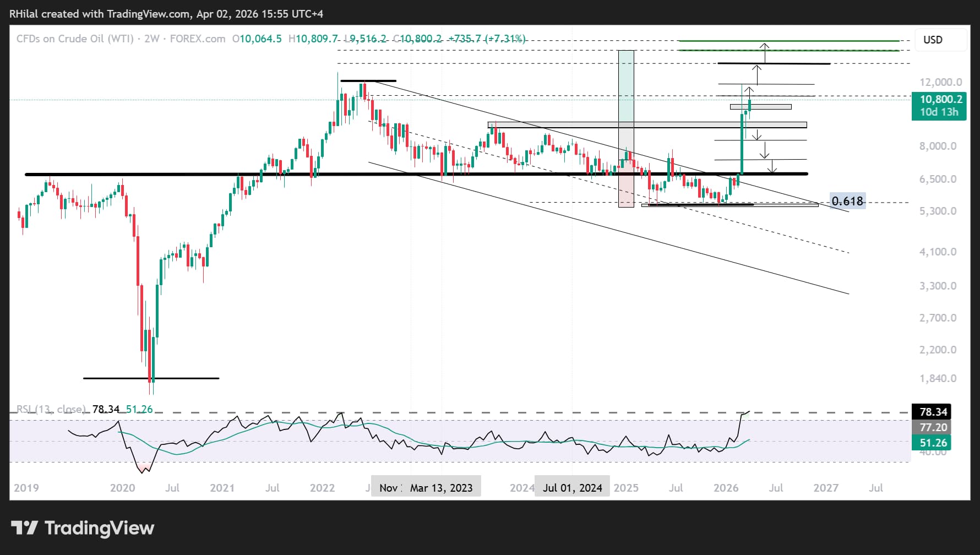This screenshot has height=555, width=980.
Task: Select the 0.618 Fibonacci level label
Action: click(847, 201)
